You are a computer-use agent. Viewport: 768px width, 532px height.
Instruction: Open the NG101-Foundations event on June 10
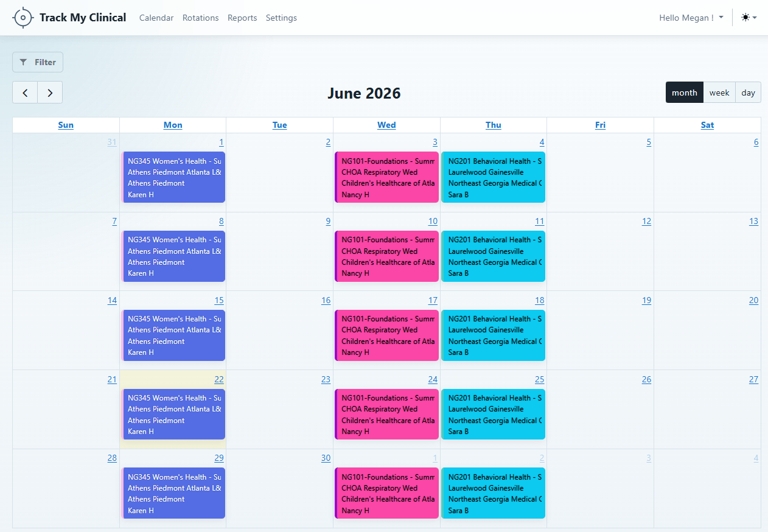click(x=386, y=256)
